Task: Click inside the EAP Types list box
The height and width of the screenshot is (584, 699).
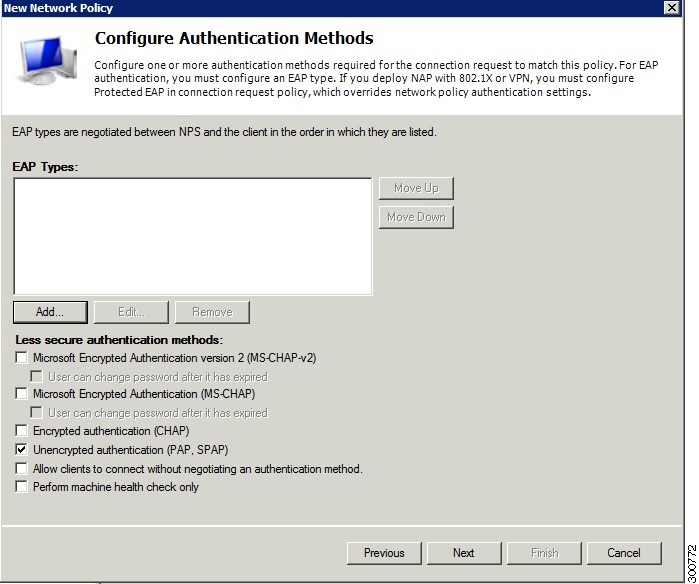Action: [x=193, y=236]
